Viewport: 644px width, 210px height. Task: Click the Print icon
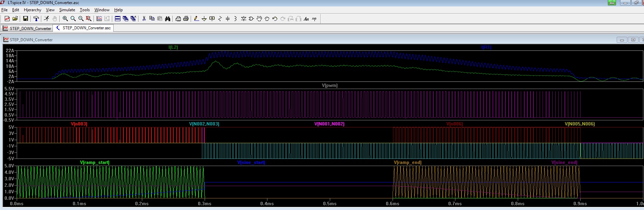[x=186, y=19]
